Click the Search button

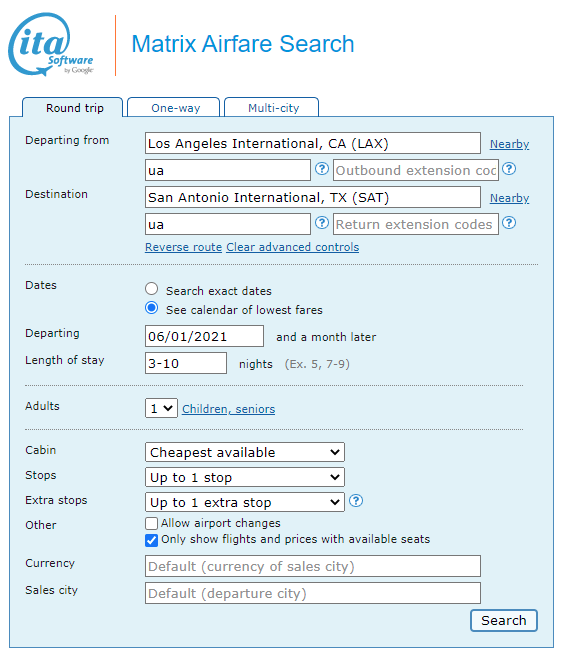pyautogui.click(x=504, y=620)
